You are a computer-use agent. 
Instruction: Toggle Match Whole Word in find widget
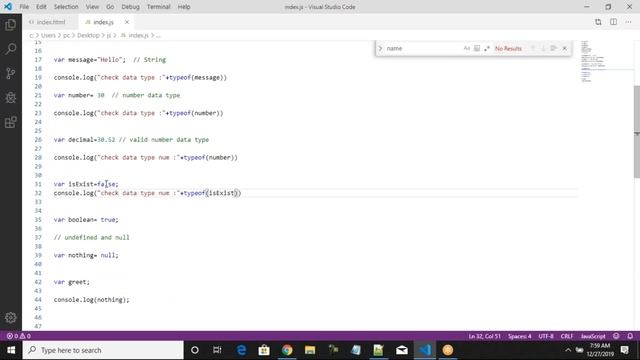[477, 48]
